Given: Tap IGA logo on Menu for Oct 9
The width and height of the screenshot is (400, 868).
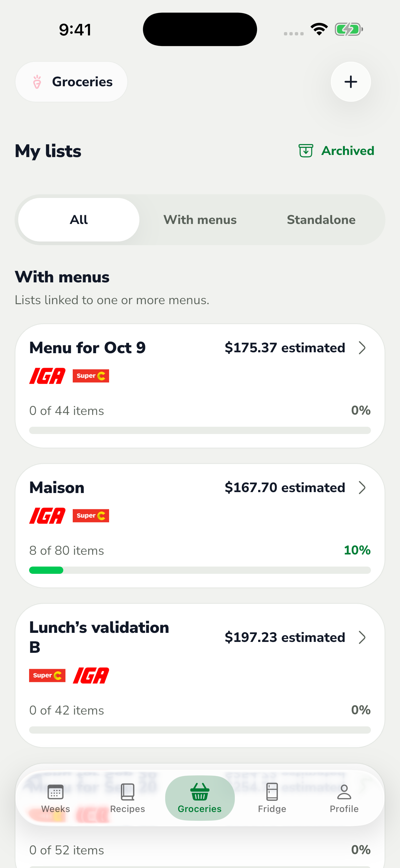Looking at the screenshot, I should (47, 376).
